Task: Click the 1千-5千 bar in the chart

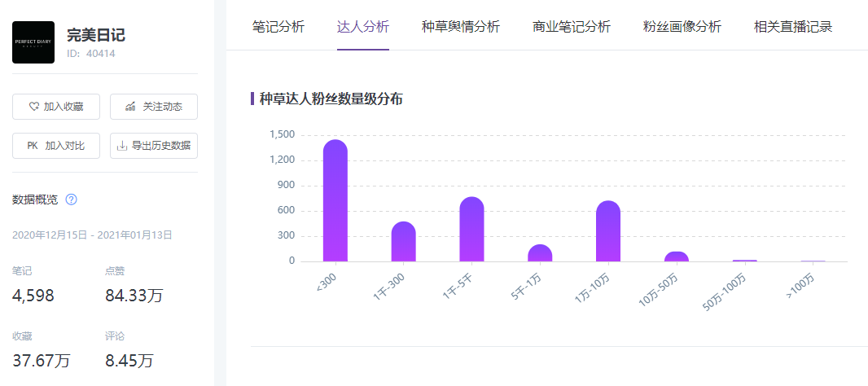Action: pyautogui.click(x=471, y=230)
